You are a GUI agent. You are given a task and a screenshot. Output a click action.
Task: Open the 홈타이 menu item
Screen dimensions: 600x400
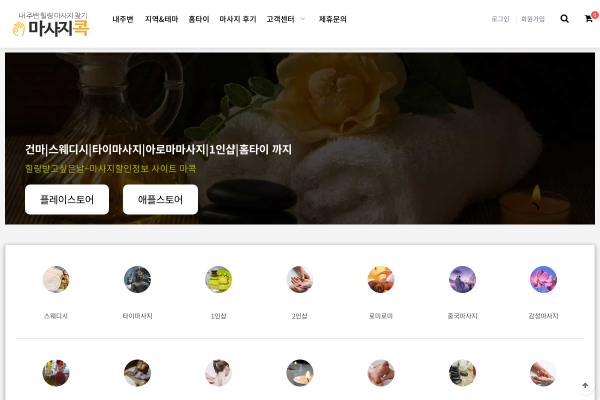tap(199, 19)
